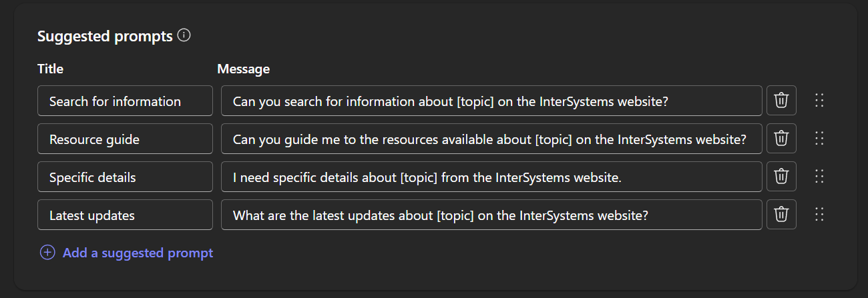Click the plus icon to add prompt

(x=47, y=253)
